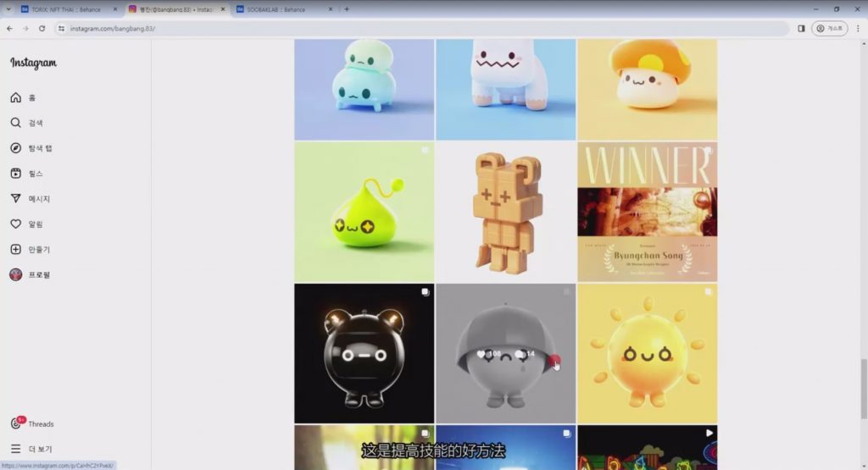This screenshot has height=470, width=868.
Task: Open the white yeti character post
Action: pyautogui.click(x=505, y=89)
